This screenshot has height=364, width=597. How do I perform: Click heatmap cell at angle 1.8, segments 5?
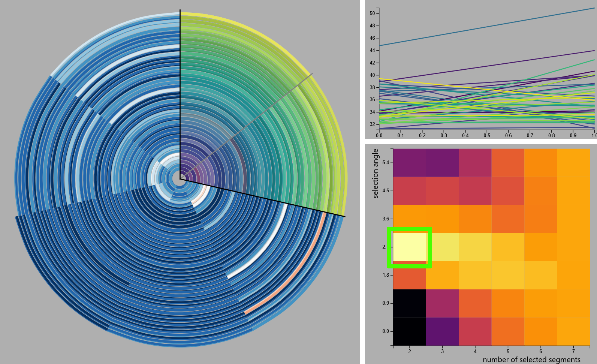tap(508, 275)
